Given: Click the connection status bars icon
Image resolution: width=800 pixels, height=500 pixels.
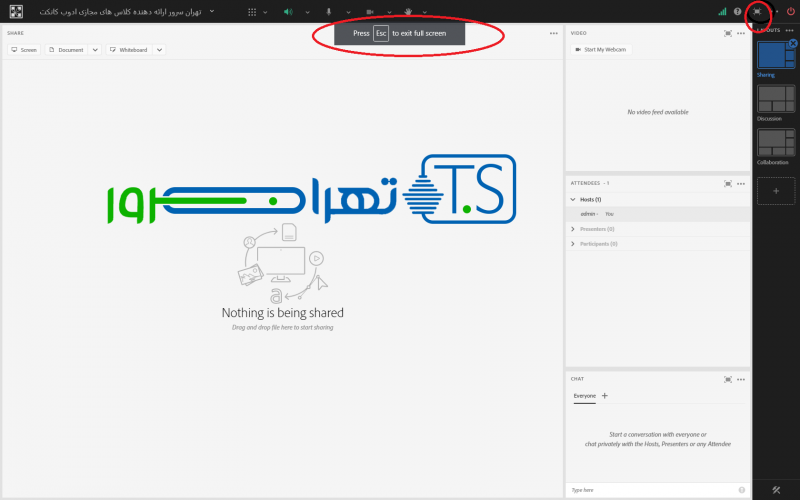Looking at the screenshot, I should pyautogui.click(x=722, y=11).
